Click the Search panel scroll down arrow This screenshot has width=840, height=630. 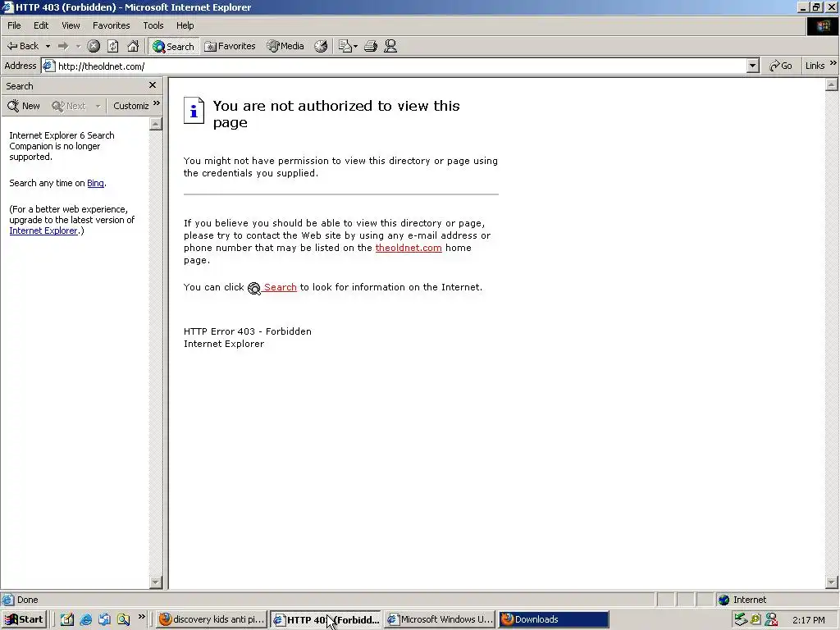[155, 582]
